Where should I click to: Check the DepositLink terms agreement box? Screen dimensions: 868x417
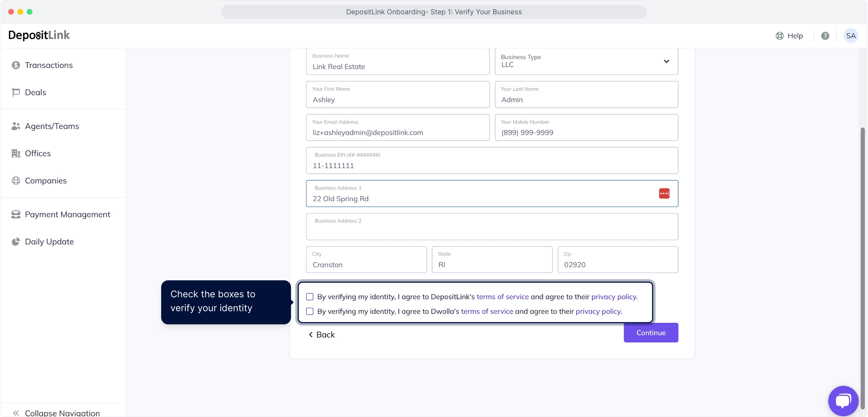point(310,297)
